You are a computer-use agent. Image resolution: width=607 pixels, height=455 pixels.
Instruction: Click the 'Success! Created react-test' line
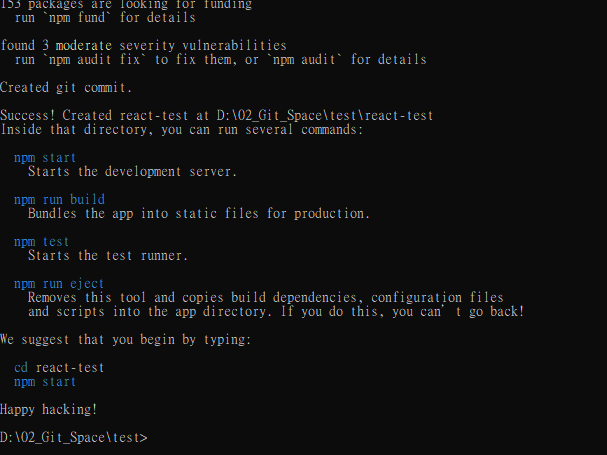coord(216,116)
